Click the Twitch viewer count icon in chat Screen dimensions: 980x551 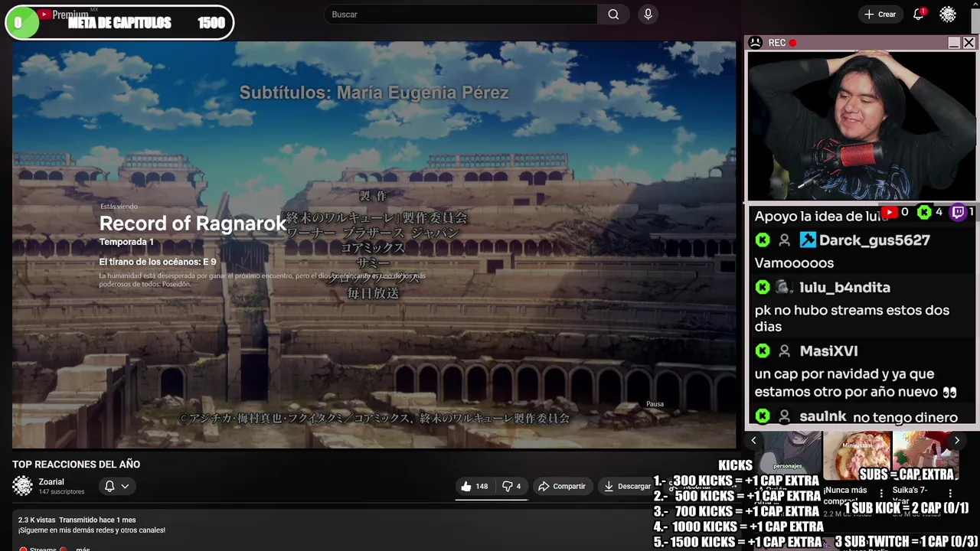(x=958, y=212)
